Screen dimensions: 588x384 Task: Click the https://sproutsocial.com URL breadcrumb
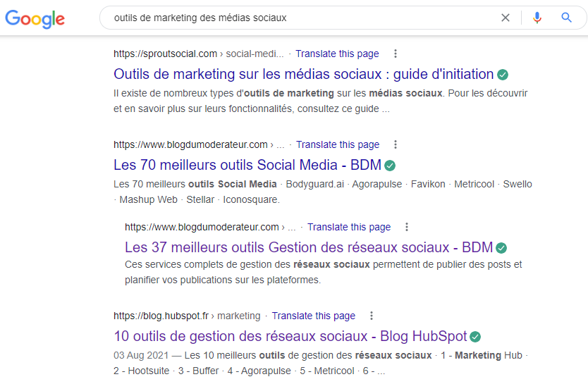pyautogui.click(x=165, y=54)
